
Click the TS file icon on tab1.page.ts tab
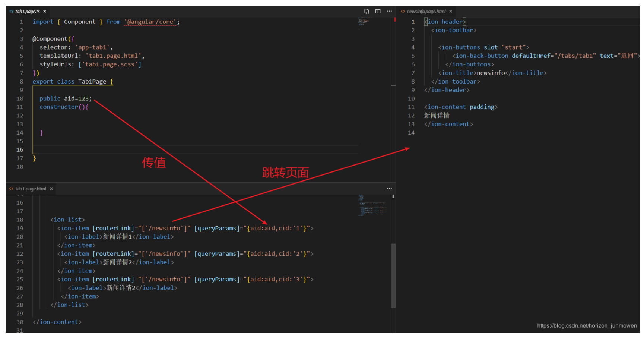point(11,12)
